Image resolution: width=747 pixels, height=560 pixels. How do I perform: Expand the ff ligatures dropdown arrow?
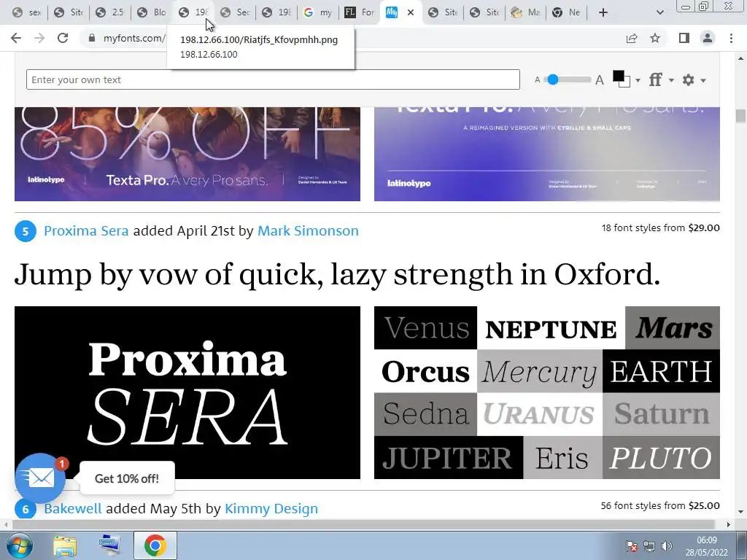(x=671, y=80)
